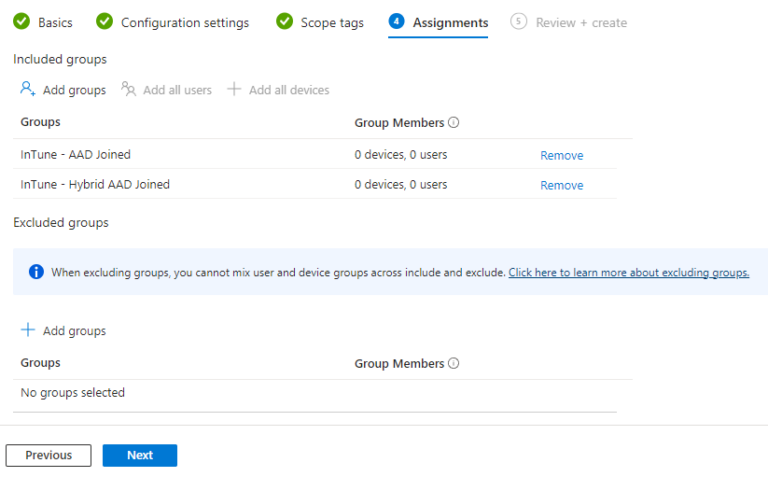Remove the InTune - AAD Joined group
The image size is (768, 477).
[x=561, y=155]
